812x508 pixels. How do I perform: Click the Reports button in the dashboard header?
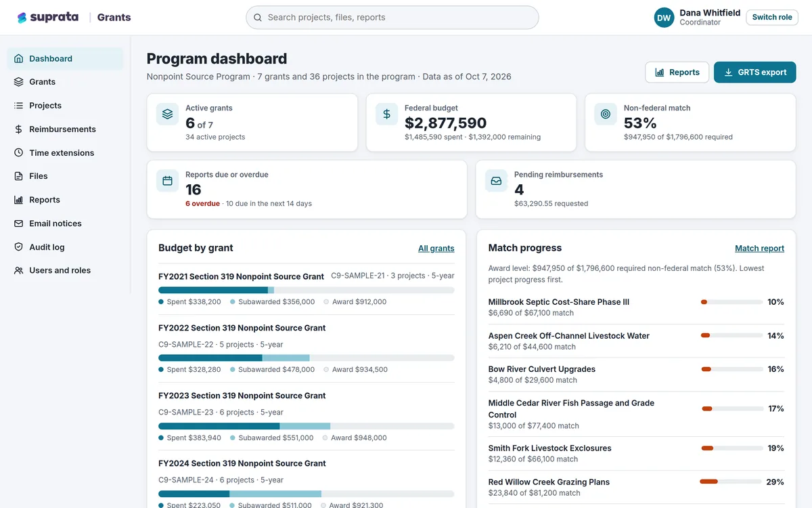coord(677,72)
